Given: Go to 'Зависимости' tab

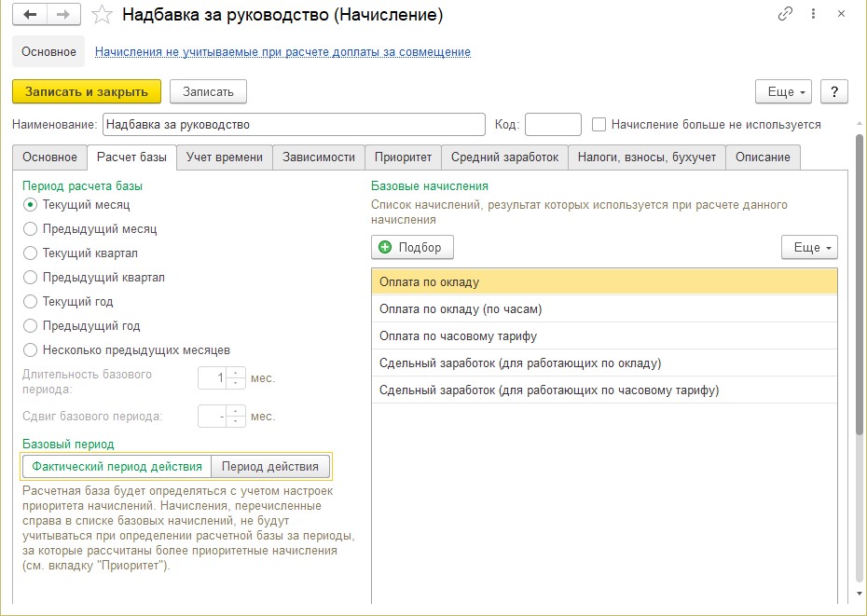Looking at the screenshot, I should tap(319, 157).
